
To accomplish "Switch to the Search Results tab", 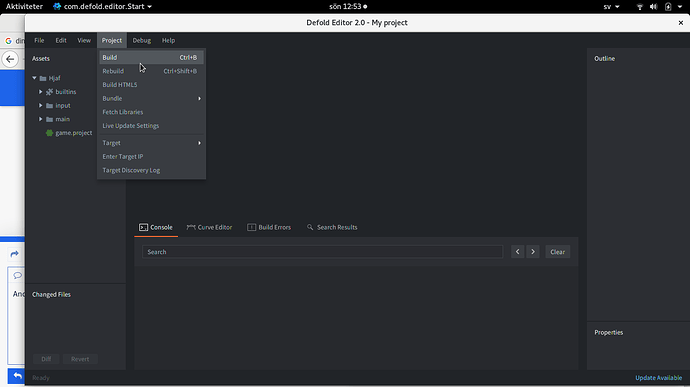I will 332,227.
